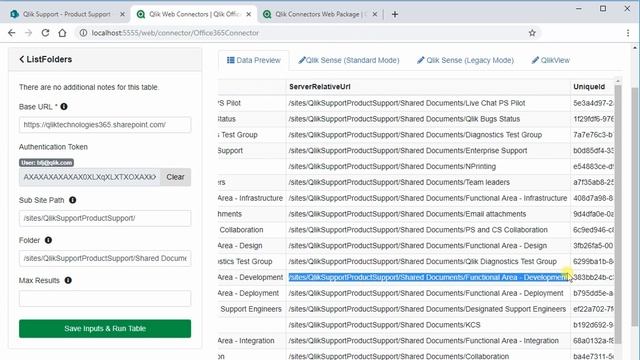Select the Data Preview tab
Viewport: 640px width, 360px height.
(253, 60)
